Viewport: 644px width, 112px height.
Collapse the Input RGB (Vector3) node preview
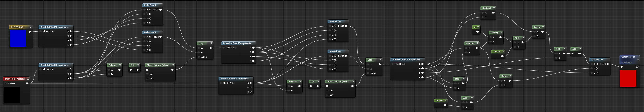(28, 79)
